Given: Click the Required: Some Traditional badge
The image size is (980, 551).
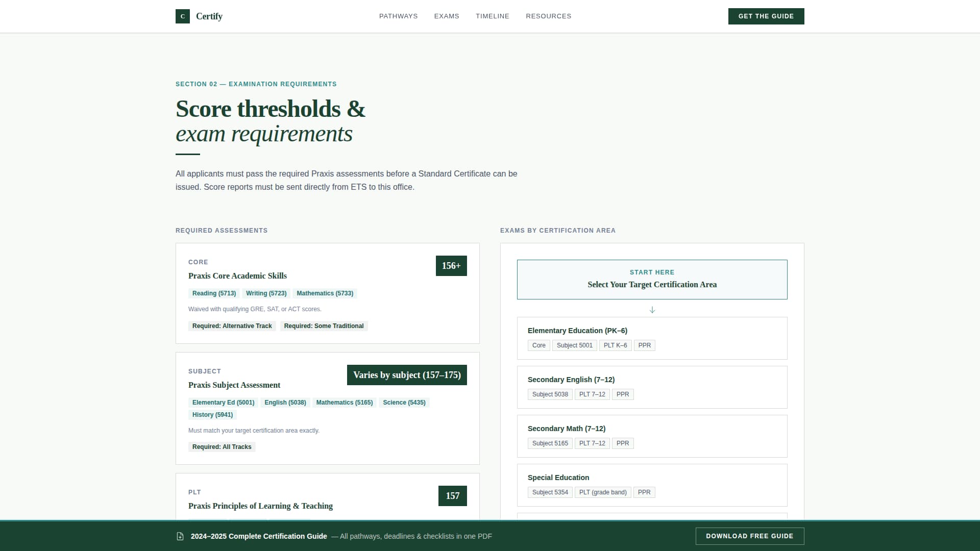Looking at the screenshot, I should pos(324,326).
